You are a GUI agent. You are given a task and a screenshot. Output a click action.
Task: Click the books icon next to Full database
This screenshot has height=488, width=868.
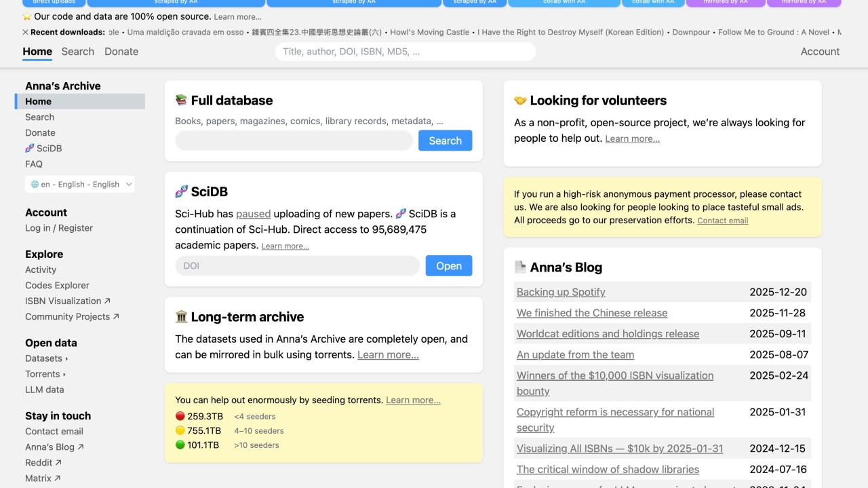click(x=181, y=100)
